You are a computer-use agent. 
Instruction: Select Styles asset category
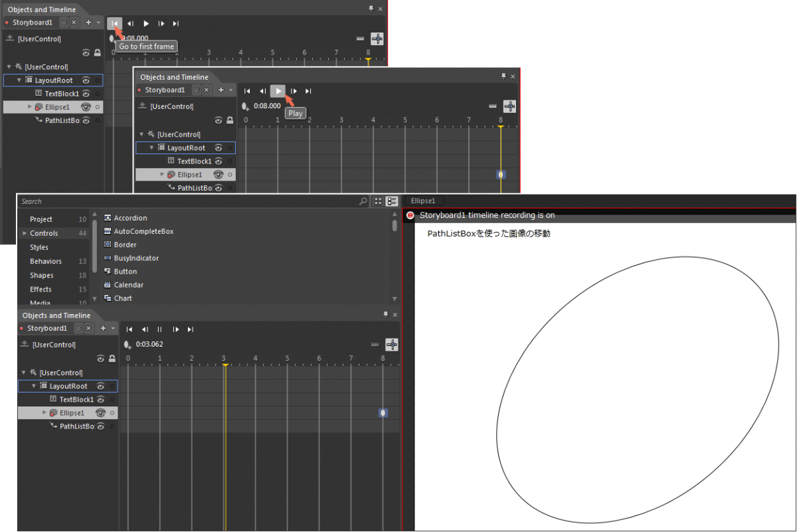coord(39,247)
